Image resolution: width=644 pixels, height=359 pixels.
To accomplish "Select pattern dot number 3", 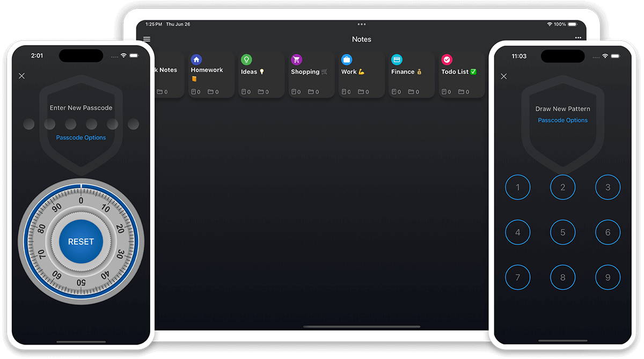I will (608, 187).
